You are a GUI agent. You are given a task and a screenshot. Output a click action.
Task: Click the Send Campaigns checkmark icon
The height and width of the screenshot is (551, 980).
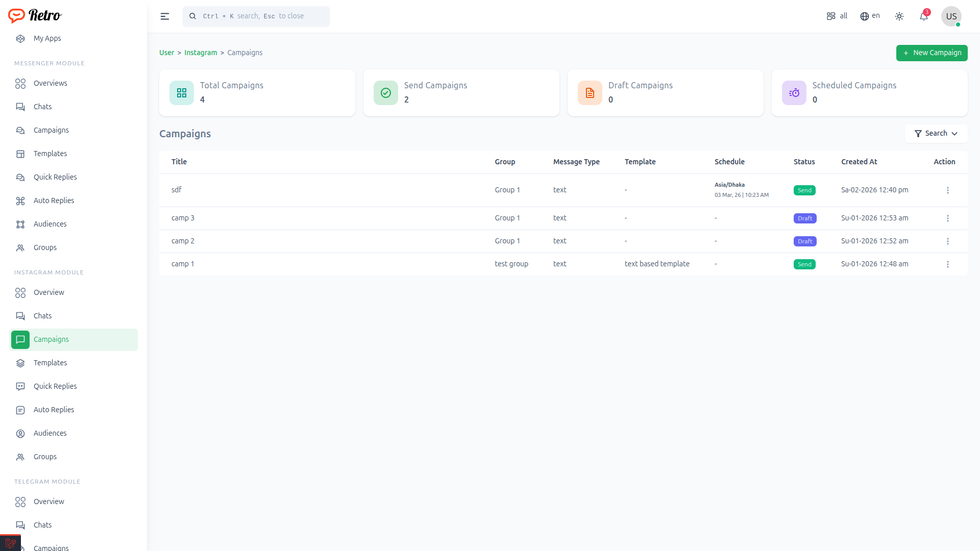pos(386,93)
